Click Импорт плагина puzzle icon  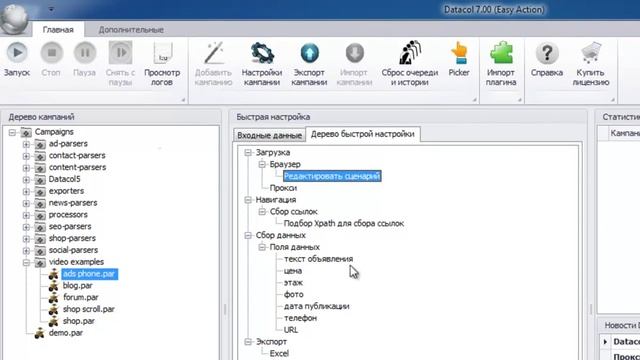[501, 52]
